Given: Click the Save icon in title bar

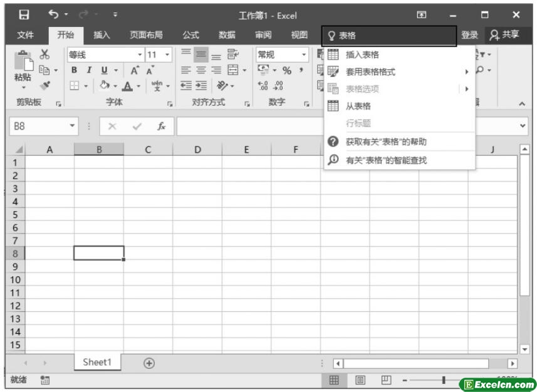Looking at the screenshot, I should [x=23, y=15].
